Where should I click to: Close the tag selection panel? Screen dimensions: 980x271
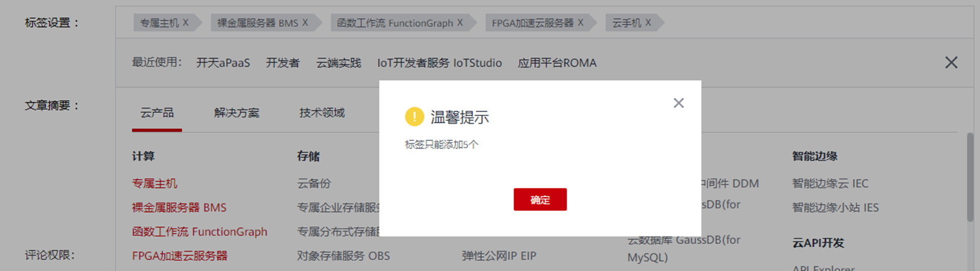tap(951, 63)
